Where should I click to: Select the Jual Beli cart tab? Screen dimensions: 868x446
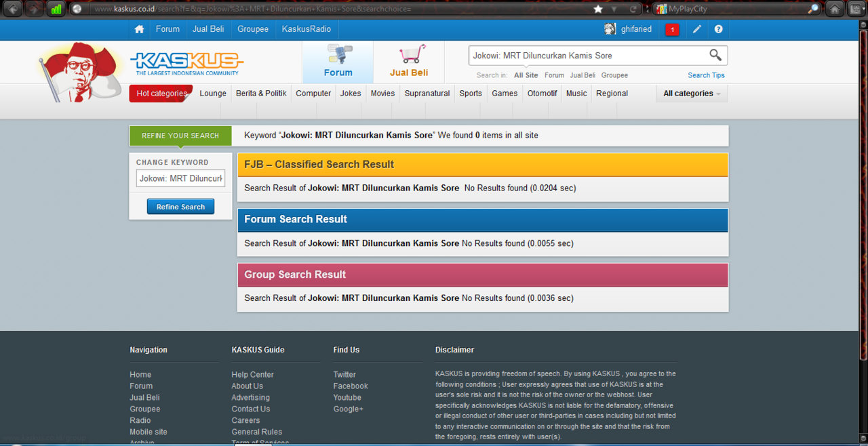(x=409, y=62)
